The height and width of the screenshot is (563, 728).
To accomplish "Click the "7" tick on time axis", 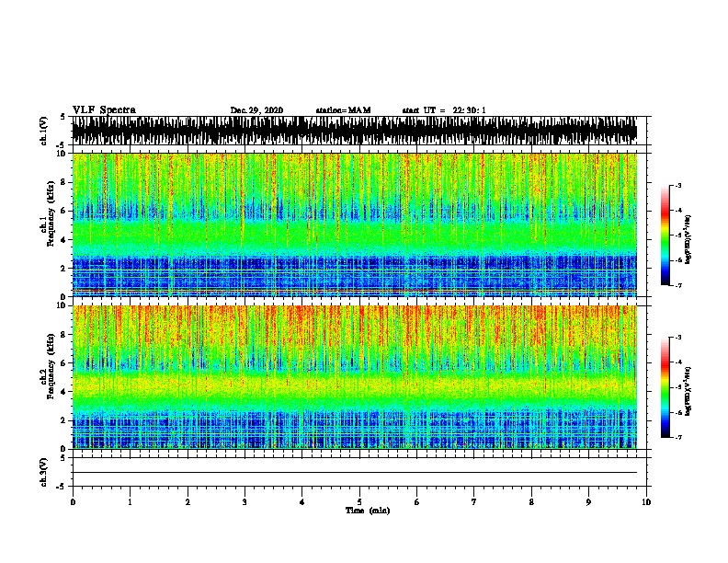I will pyautogui.click(x=474, y=502).
